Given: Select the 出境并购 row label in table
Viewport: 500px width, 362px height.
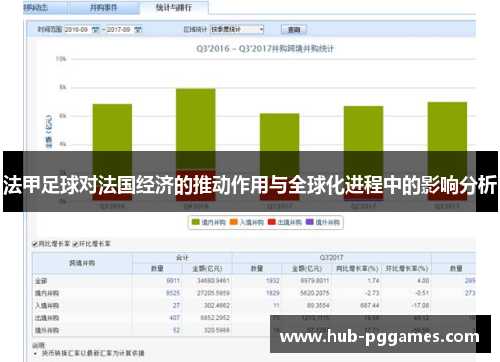Looking at the screenshot, I should [x=47, y=318].
